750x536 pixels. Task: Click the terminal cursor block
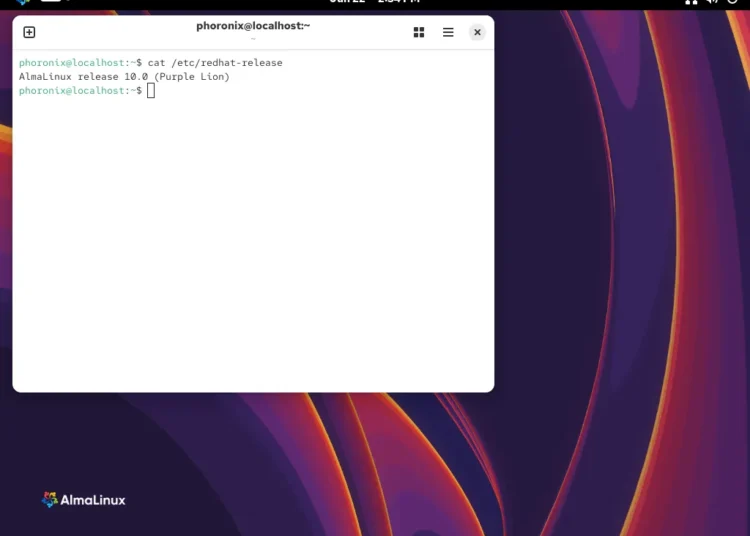[x=151, y=90]
